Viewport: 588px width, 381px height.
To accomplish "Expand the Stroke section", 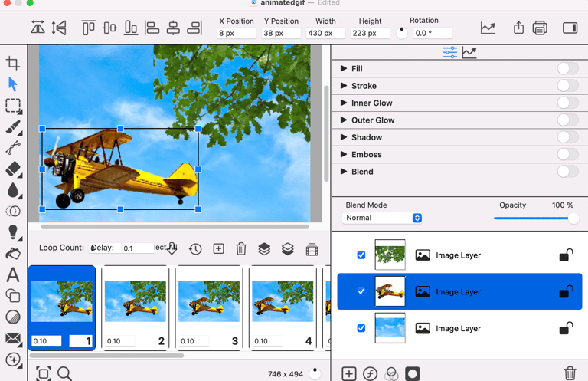I will [x=344, y=86].
